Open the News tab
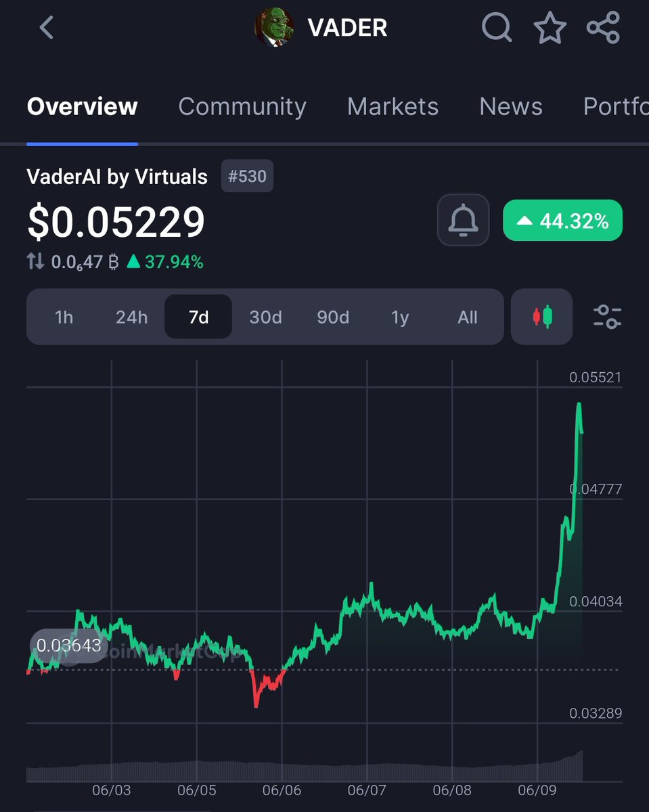The height and width of the screenshot is (812, 649). [511, 106]
